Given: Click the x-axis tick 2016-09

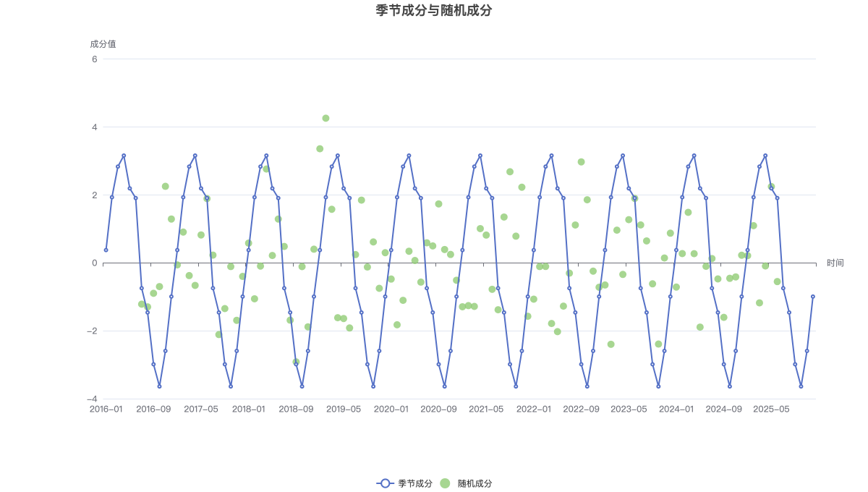Looking at the screenshot, I should [153, 409].
